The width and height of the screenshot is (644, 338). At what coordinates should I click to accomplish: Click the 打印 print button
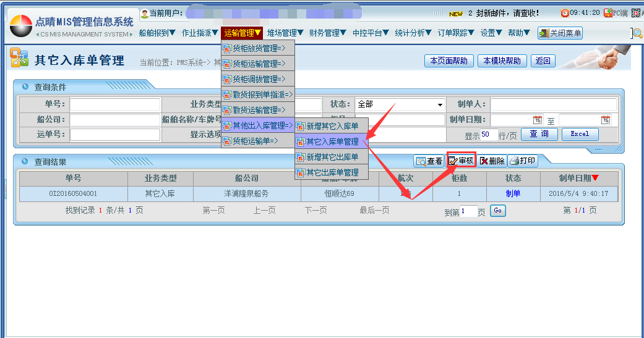click(x=523, y=161)
